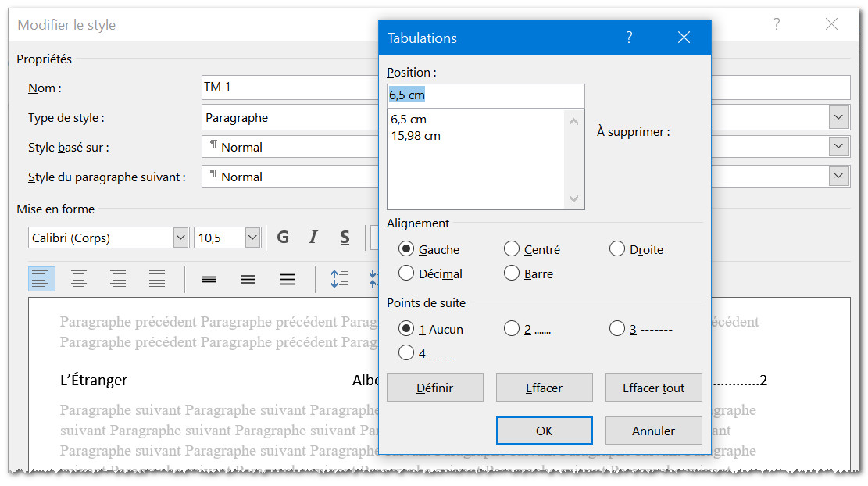Click the Position text field
The height and width of the screenshot is (486, 868).
(x=485, y=95)
